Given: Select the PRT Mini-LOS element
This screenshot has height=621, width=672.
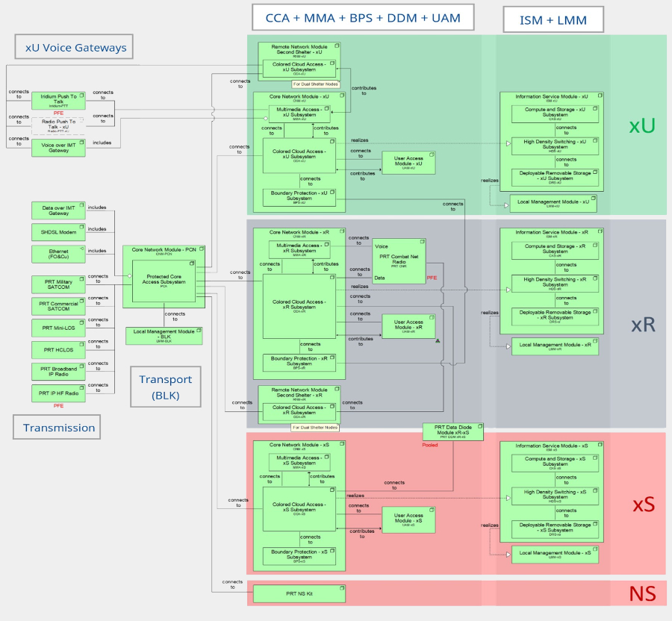Looking at the screenshot, I should [59, 328].
